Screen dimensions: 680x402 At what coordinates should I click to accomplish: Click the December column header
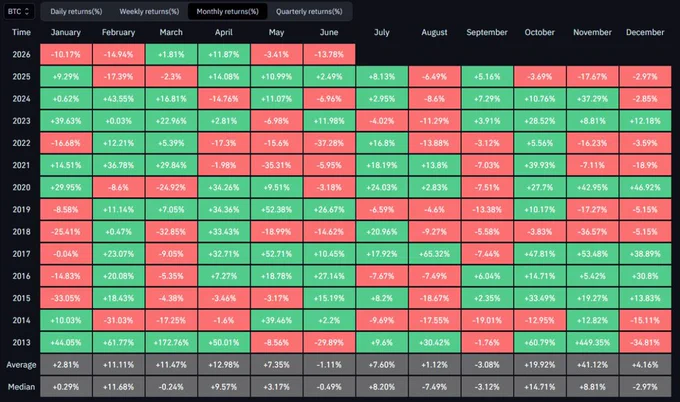645,32
